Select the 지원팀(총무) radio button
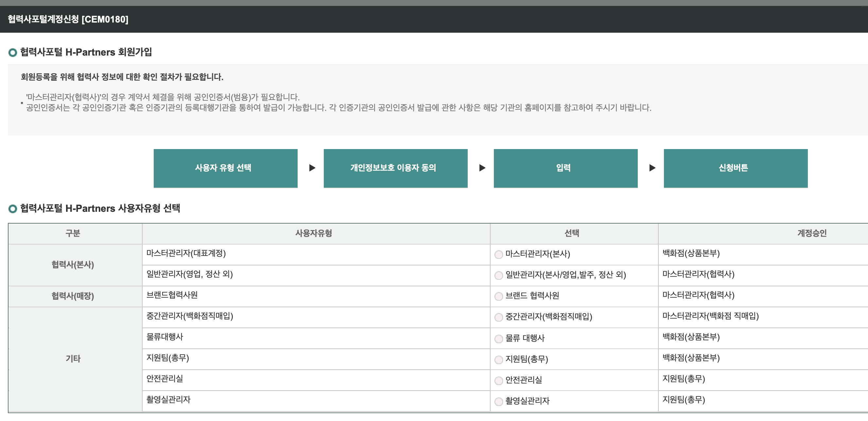This screenshot has height=421, width=868. [498, 360]
